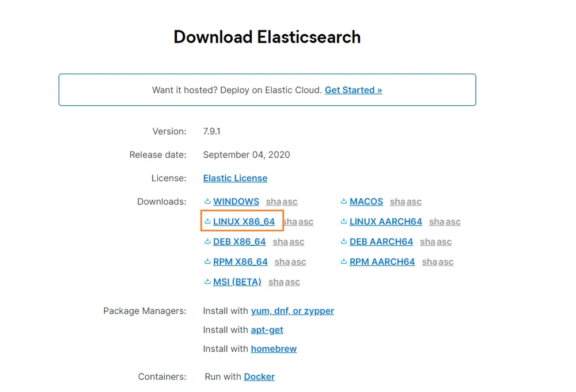Image resolution: width=576 pixels, height=392 pixels.
Task: Click the download icon beside LINUX X86_64
Action: click(x=207, y=221)
